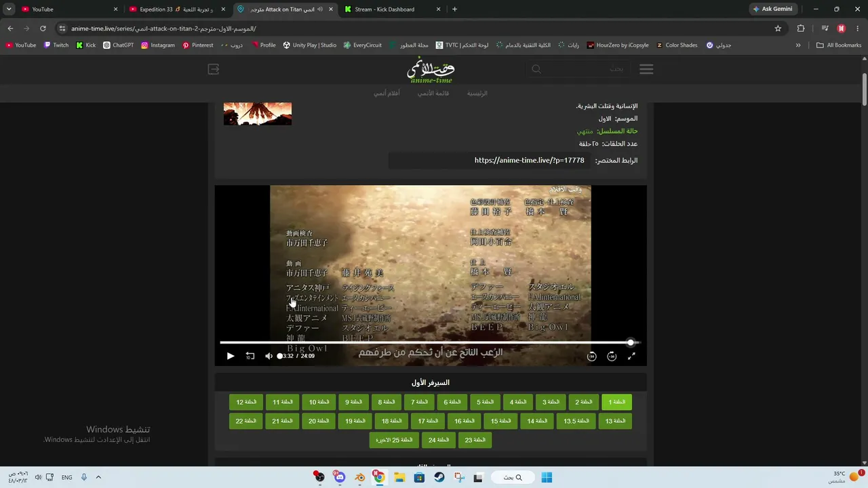
Task: Open the Unity Play | Studio bookmark
Action: (x=309, y=45)
